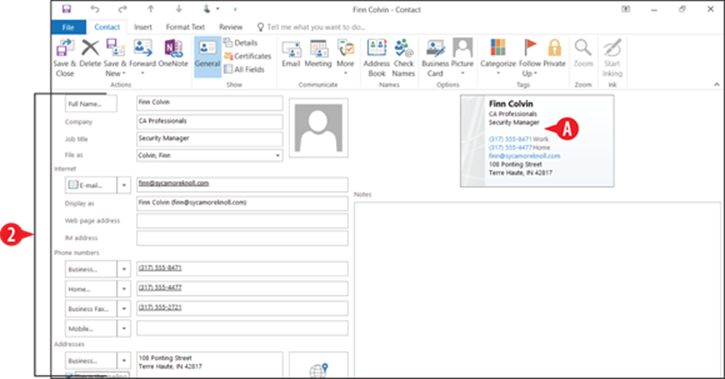Viewport: 725px width, 379px height.
Task: Open the Mobile phone type dropdown arrow
Action: point(124,329)
